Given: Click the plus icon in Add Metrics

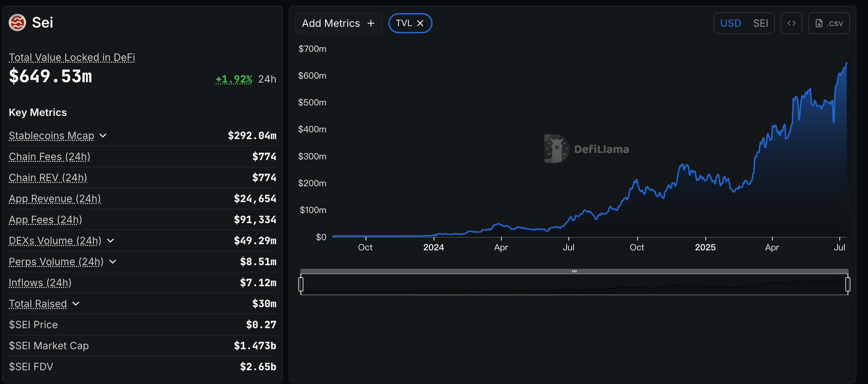Looking at the screenshot, I should (371, 23).
